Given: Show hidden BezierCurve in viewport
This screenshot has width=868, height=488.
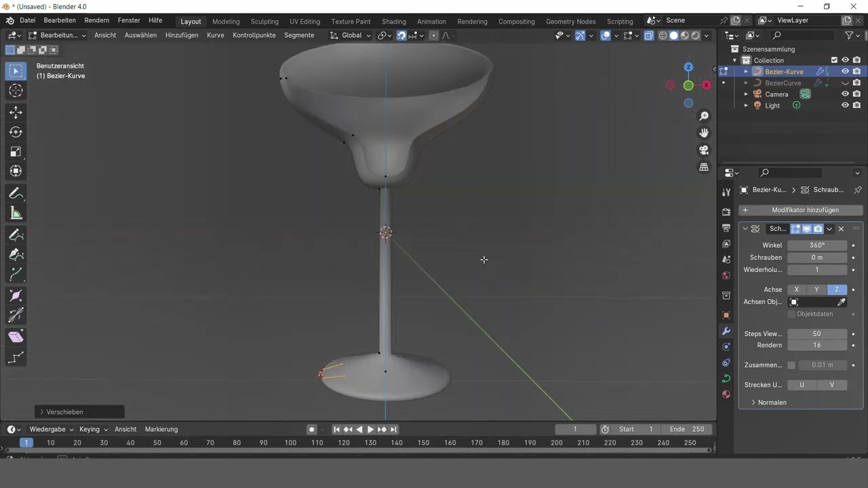Looking at the screenshot, I should [x=845, y=83].
